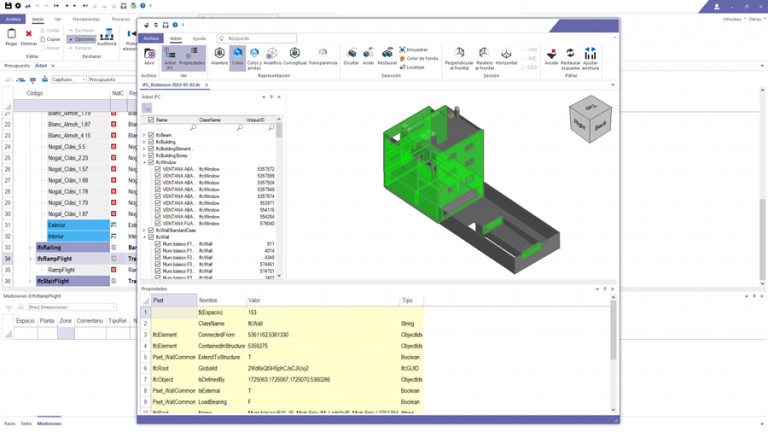Viewport: 768px width, 432px height.
Task: Click the Color de fondo option
Action: 421,58
